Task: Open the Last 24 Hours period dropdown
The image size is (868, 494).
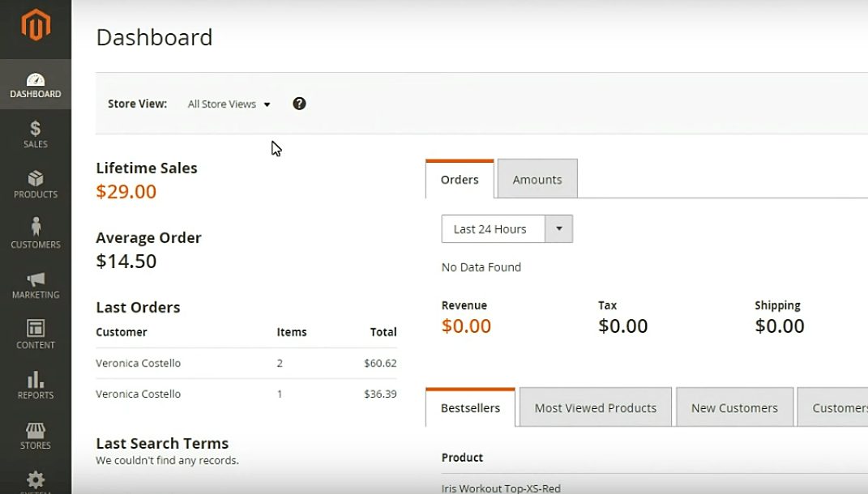Action: [x=507, y=229]
